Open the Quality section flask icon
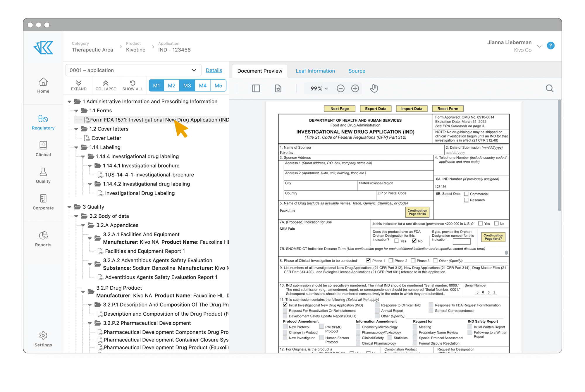This screenshot has width=585, height=392. point(43,172)
